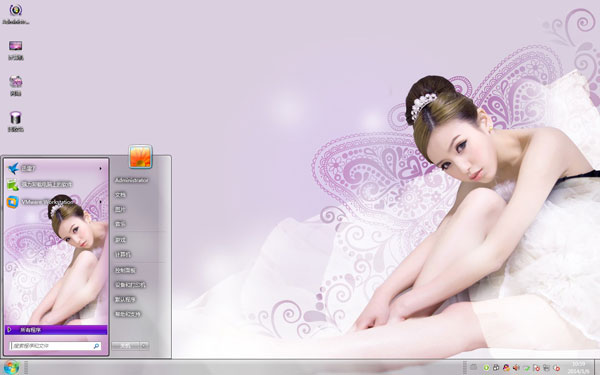Click the magnifier search icon
Image resolution: width=600 pixels, height=375 pixels.
pyautogui.click(x=96, y=346)
